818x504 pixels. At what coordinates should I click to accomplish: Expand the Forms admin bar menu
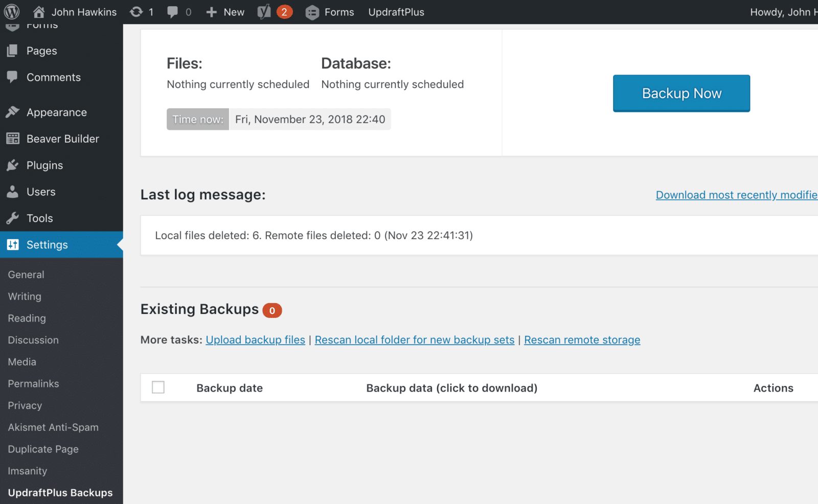pyautogui.click(x=330, y=12)
